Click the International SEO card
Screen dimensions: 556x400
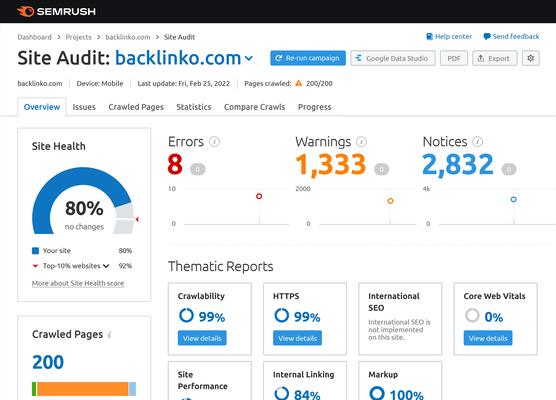point(400,318)
